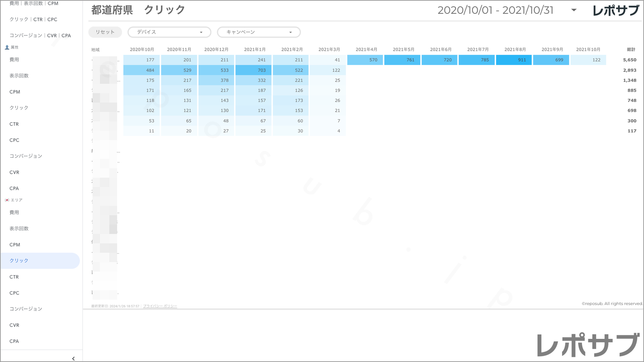Viewport: 644px width, 362px height.
Task: Sort by the 総計 column header
Action: (x=631, y=49)
